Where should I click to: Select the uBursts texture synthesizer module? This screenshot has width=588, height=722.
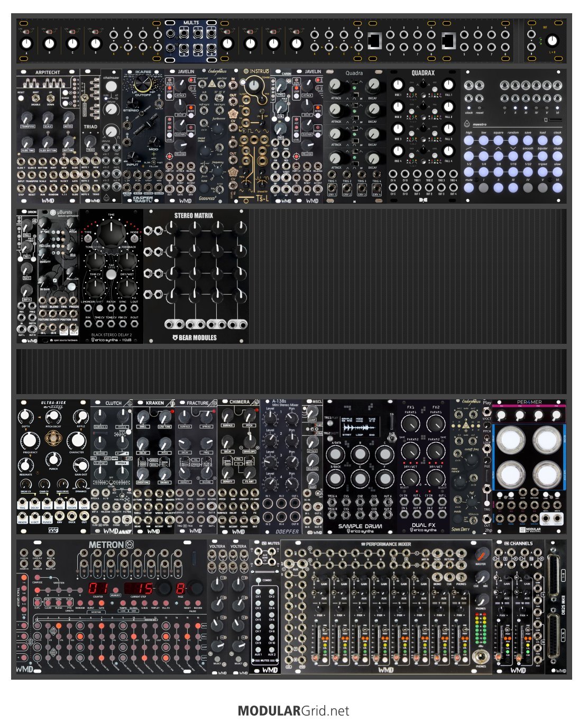coord(58,276)
